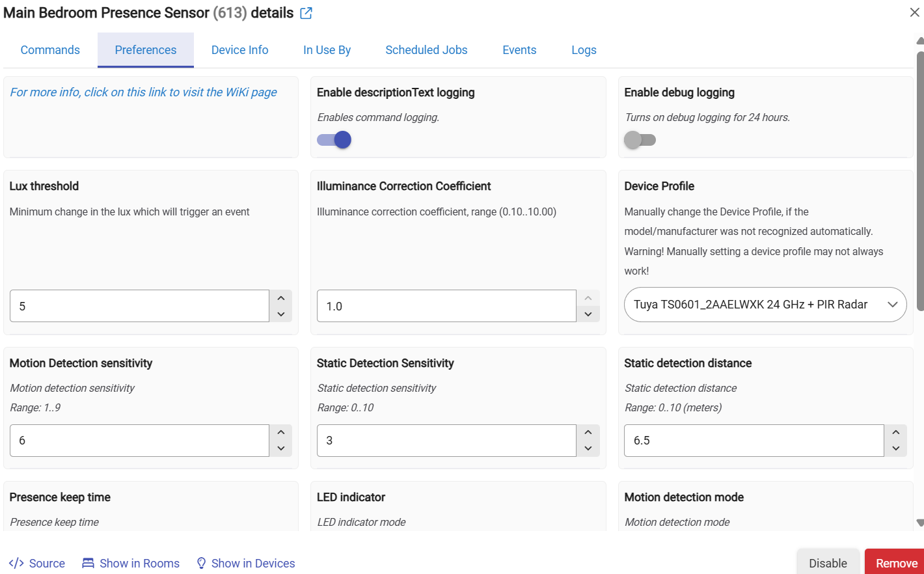
Task: Decrease Static Detection Sensitivity value
Action: click(588, 448)
